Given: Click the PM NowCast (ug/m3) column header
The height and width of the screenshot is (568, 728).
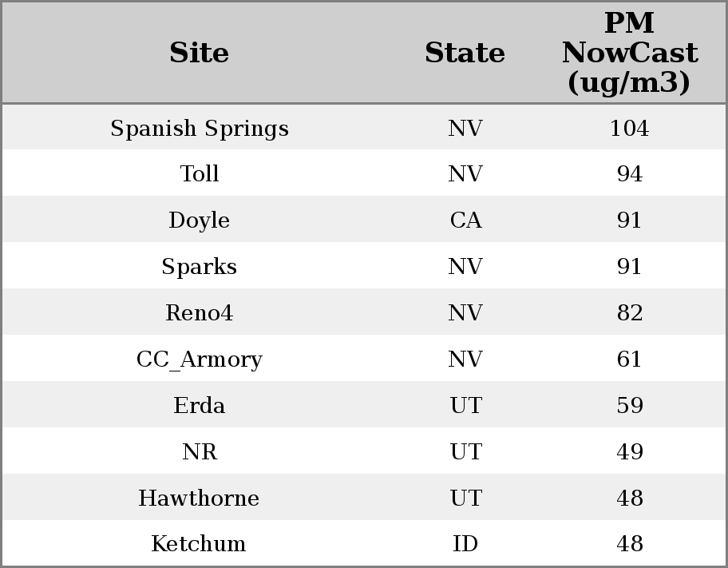Looking at the screenshot, I should 629,54.
